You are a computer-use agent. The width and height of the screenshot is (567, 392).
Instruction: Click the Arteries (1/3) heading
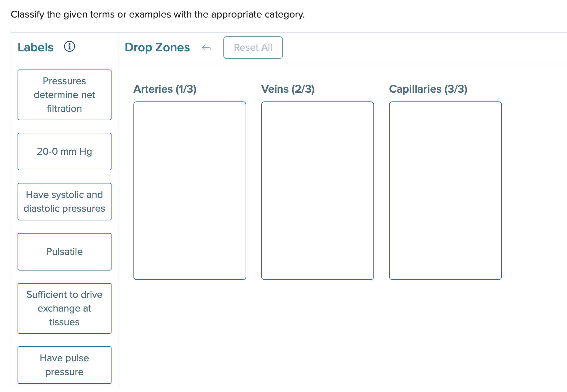tap(165, 89)
